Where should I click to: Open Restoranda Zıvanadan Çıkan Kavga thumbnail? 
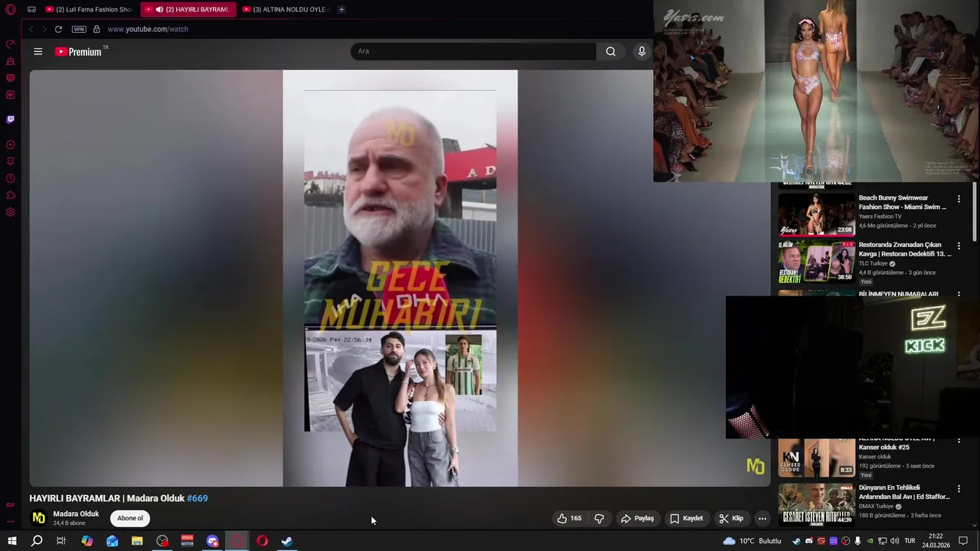(x=816, y=262)
